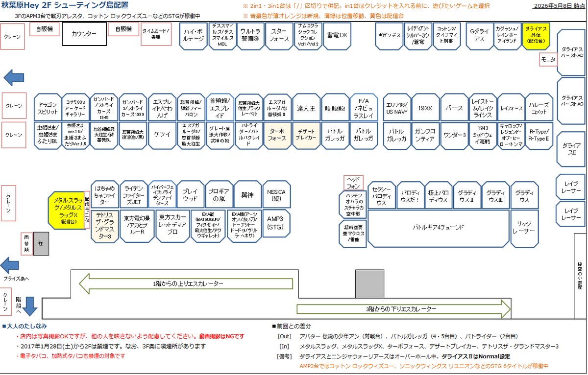Screen dimensions: 588x375
Task: Select the タイムカード/書類 box
Action: tap(156, 34)
